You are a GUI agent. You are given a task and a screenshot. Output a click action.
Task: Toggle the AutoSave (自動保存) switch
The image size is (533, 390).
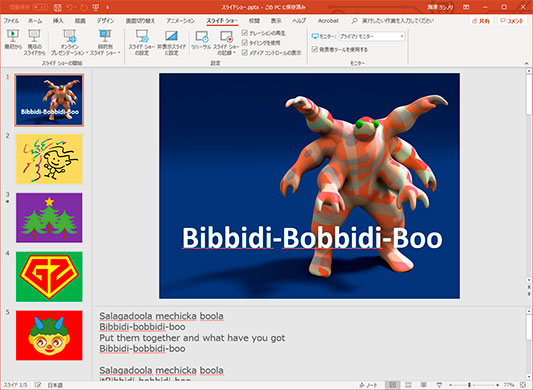pos(40,7)
